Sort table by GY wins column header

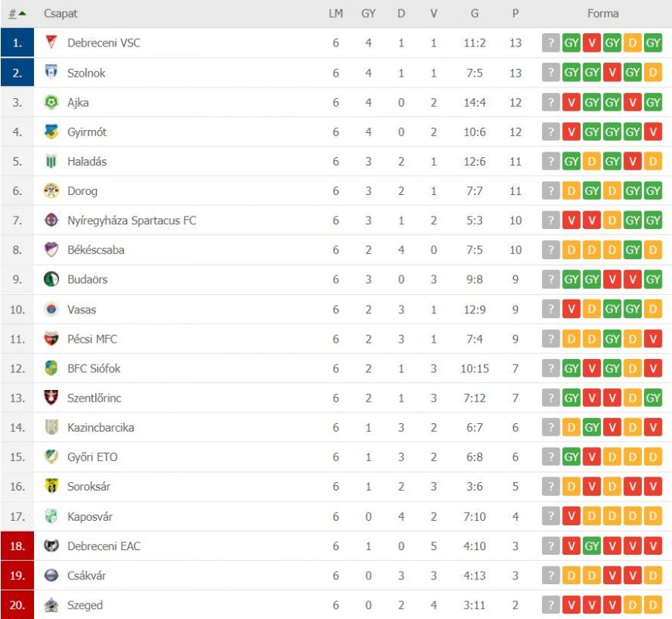click(x=369, y=13)
